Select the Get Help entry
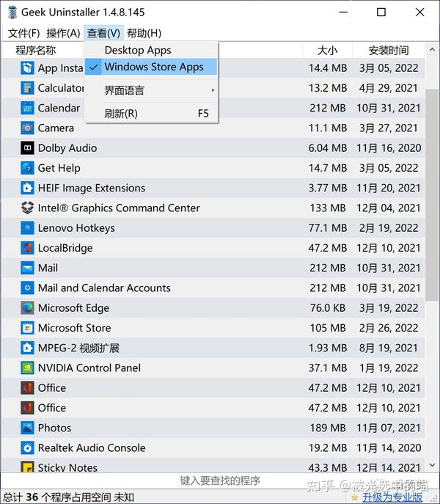Image resolution: width=440 pixels, height=504 pixels. pyautogui.click(x=59, y=168)
